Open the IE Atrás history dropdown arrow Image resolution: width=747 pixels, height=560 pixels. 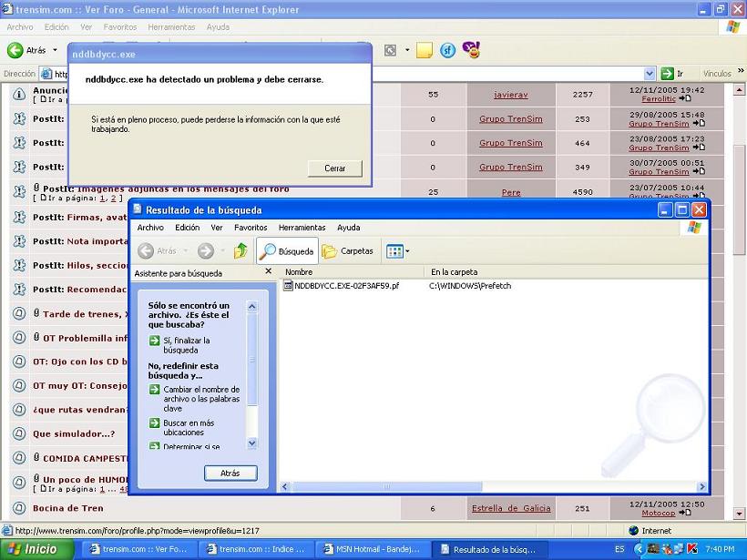[55, 50]
